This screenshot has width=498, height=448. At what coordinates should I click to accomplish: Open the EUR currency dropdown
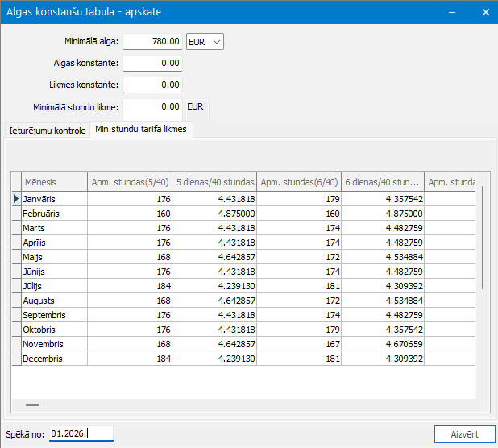[205, 42]
